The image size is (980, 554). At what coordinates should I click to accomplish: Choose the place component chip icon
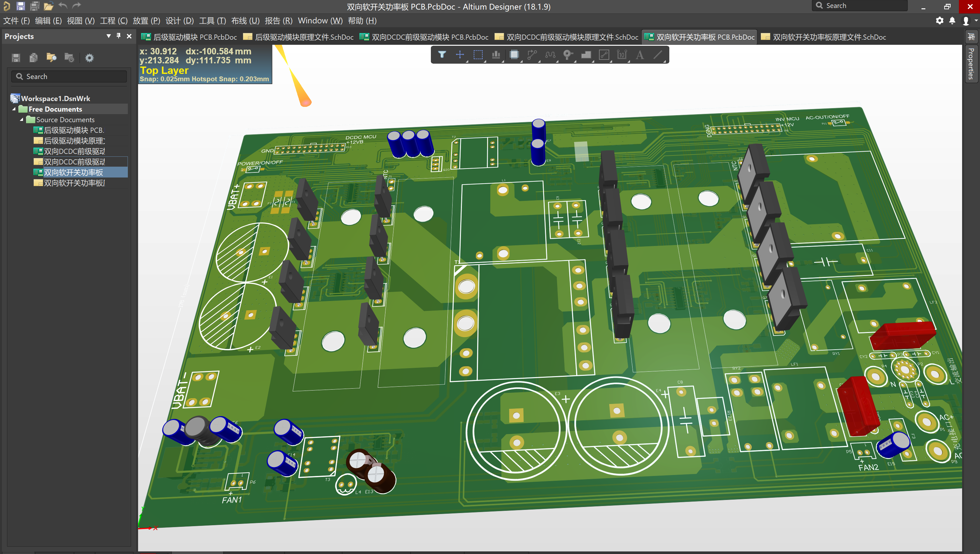pos(514,55)
